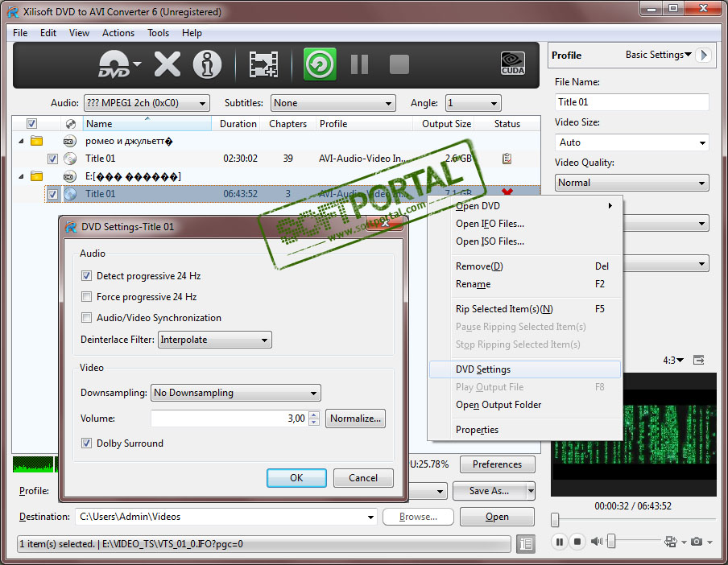This screenshot has height=565, width=728.
Task: Click Cancel in DVD Settings dialog
Action: (363, 478)
